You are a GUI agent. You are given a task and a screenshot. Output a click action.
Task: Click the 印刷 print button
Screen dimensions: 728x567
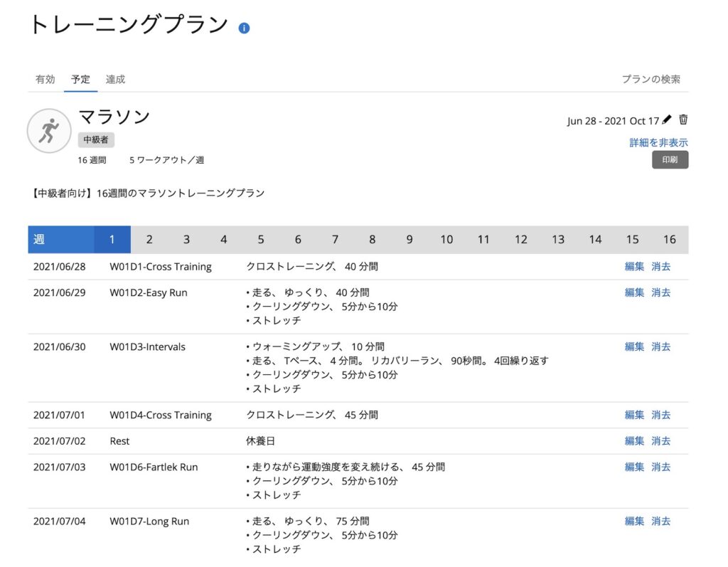[x=670, y=160]
